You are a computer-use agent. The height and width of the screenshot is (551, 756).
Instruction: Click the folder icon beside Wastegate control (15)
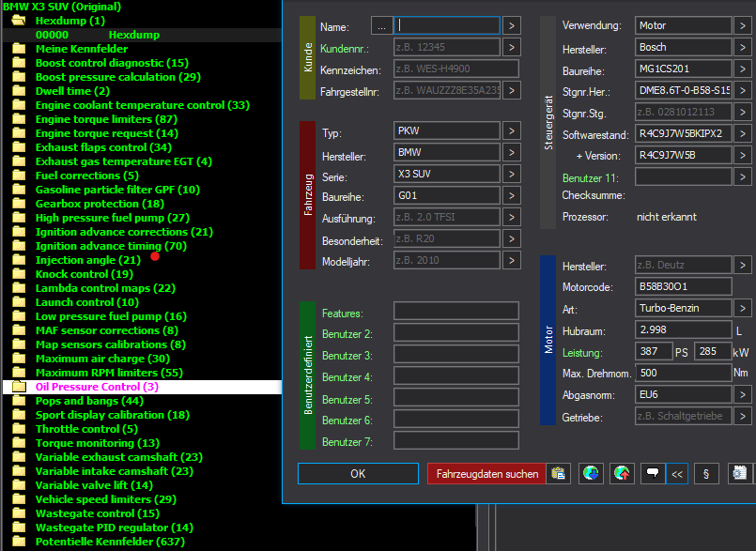19,513
